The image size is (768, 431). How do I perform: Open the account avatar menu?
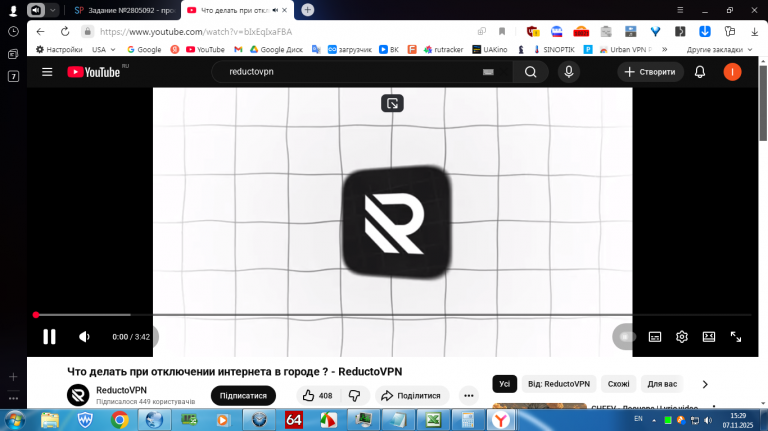click(x=732, y=72)
